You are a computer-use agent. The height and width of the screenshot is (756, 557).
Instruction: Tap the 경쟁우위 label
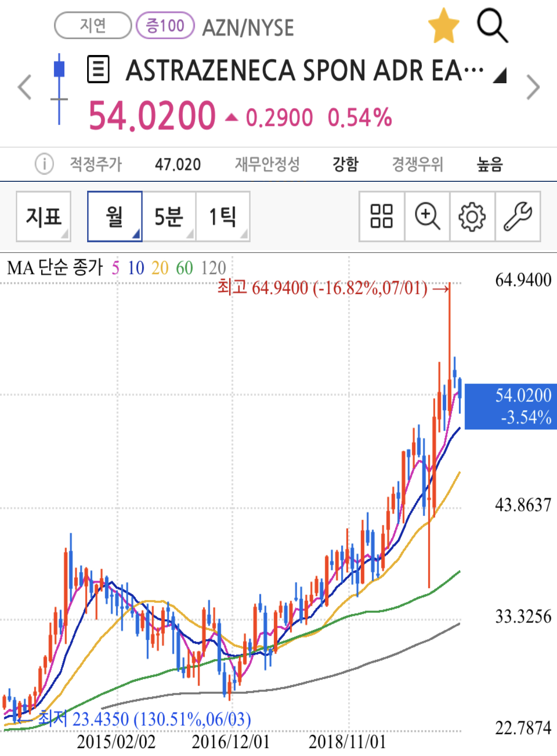pyautogui.click(x=417, y=164)
